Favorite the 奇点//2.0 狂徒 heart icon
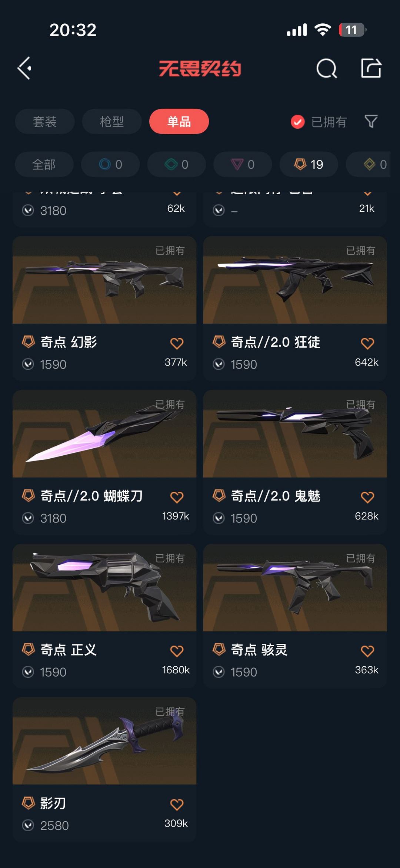This screenshot has width=400, height=868. tap(367, 343)
